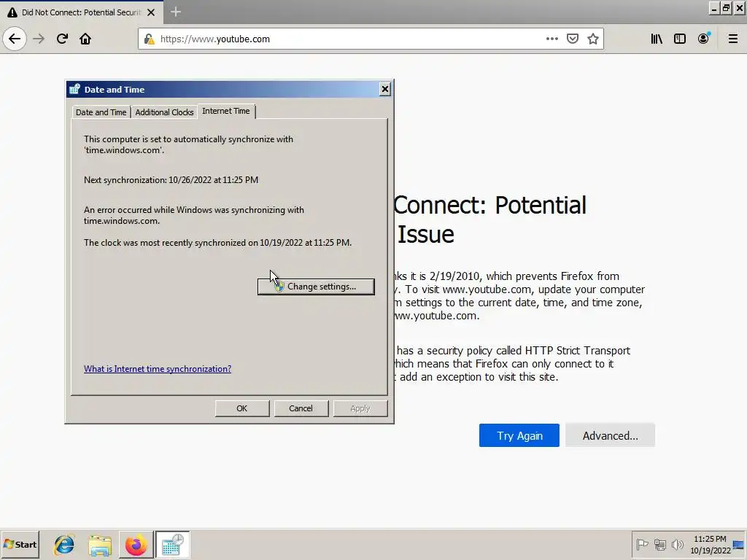The image size is (747, 560).
Task: Open the Windows Start menu
Action: (20, 544)
